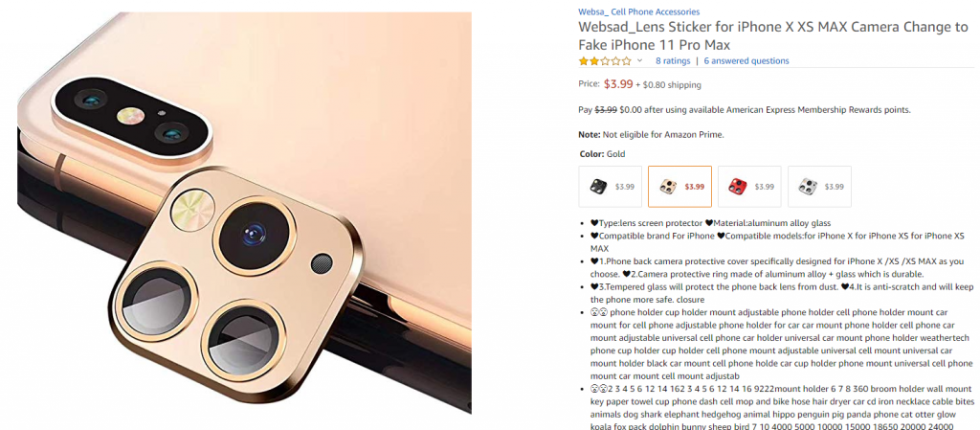Select the black lens sticker color option

click(610, 186)
